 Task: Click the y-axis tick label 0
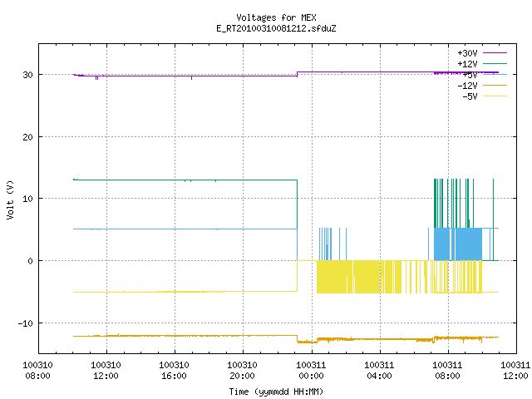tap(31, 261)
